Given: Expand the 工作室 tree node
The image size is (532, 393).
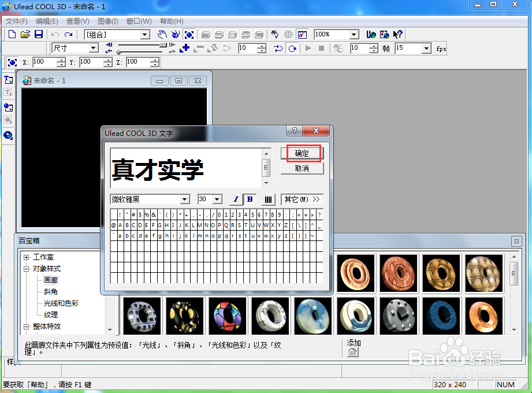Looking at the screenshot, I should coord(26,257).
